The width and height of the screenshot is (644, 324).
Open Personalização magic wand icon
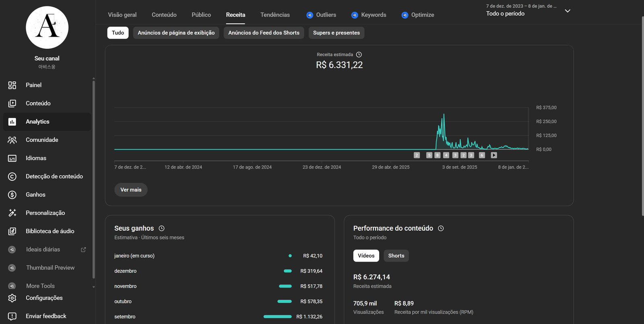click(12, 213)
